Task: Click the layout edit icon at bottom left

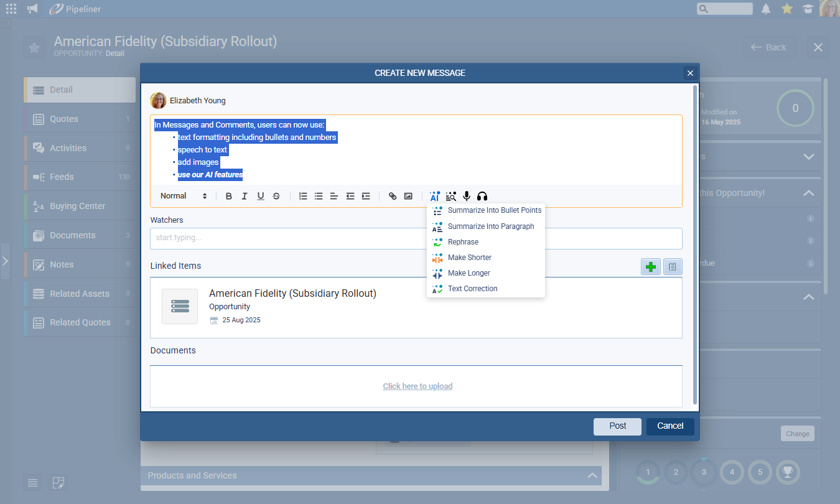Action: click(x=58, y=482)
